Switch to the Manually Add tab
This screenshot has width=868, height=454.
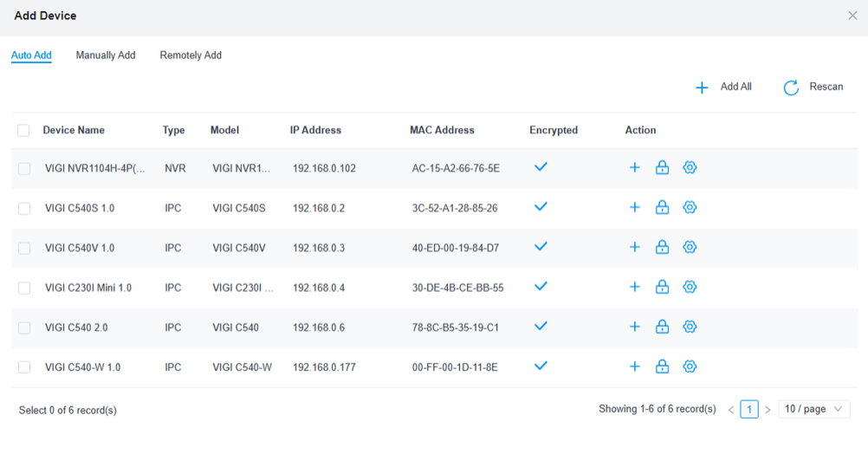(x=106, y=55)
